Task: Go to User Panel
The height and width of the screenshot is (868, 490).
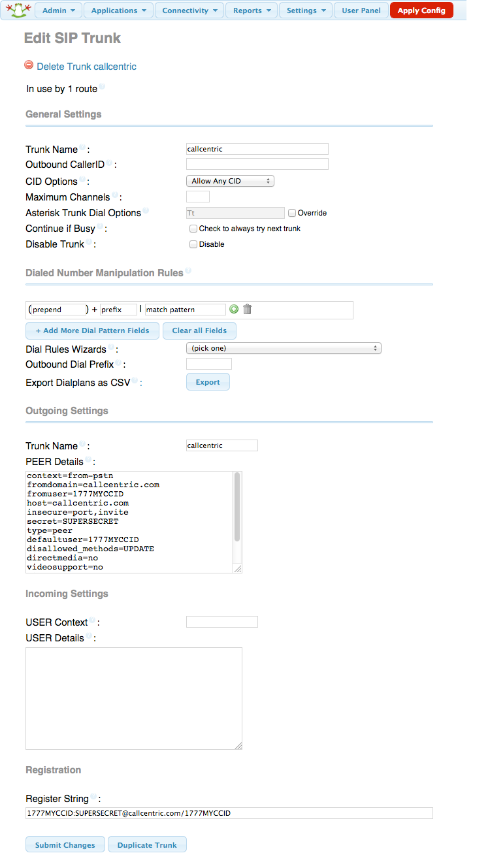Action: point(361,10)
